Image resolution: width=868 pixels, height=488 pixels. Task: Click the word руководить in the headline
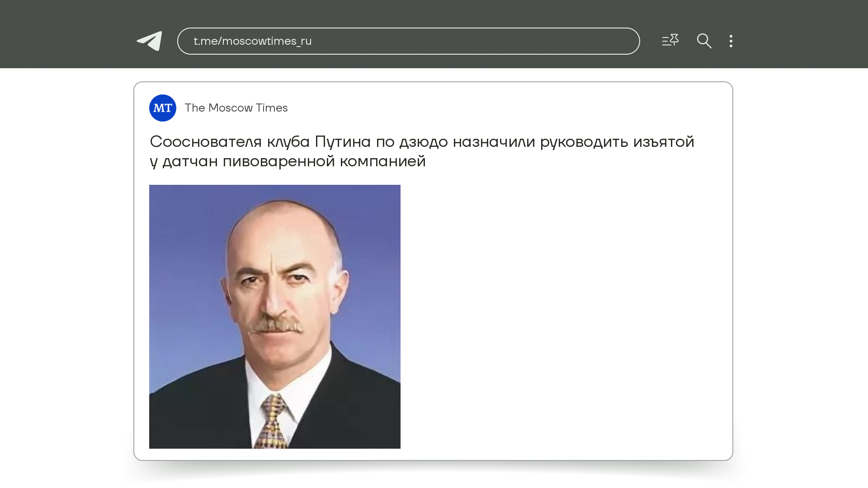coord(584,142)
